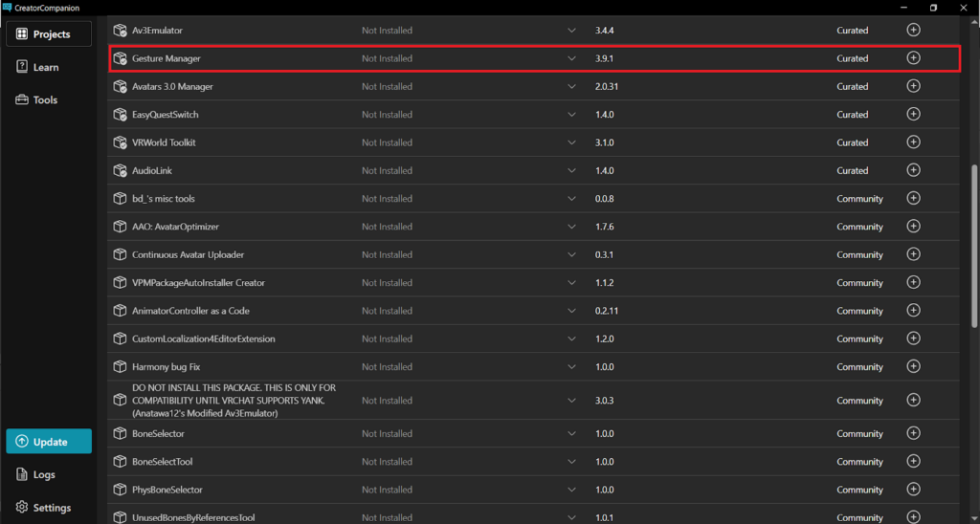Click the VRWorld Toolkit package icon
Image resolution: width=980 pixels, height=524 pixels.
tap(120, 142)
